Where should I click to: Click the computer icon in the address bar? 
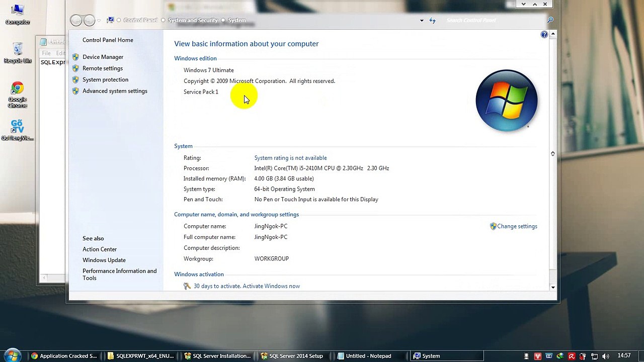point(110,20)
